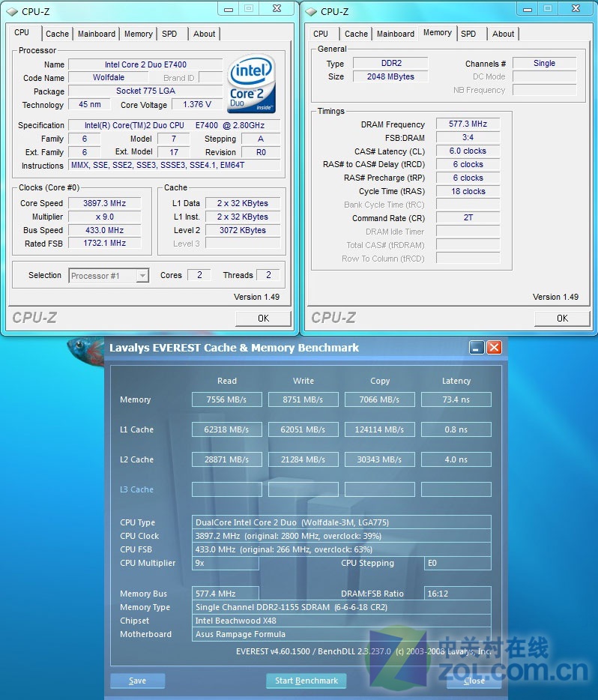Open the Cache tab in right CPU-Z window
598x700 pixels.
pyautogui.click(x=356, y=34)
